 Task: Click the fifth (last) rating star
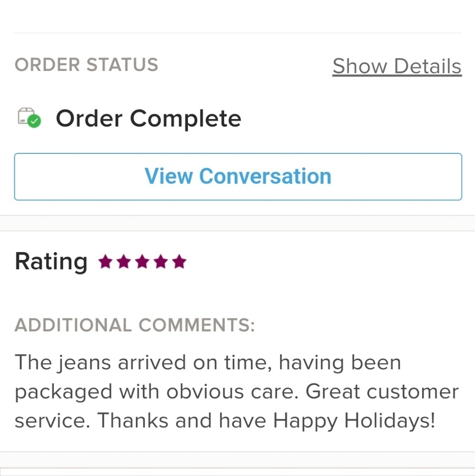coord(179,262)
